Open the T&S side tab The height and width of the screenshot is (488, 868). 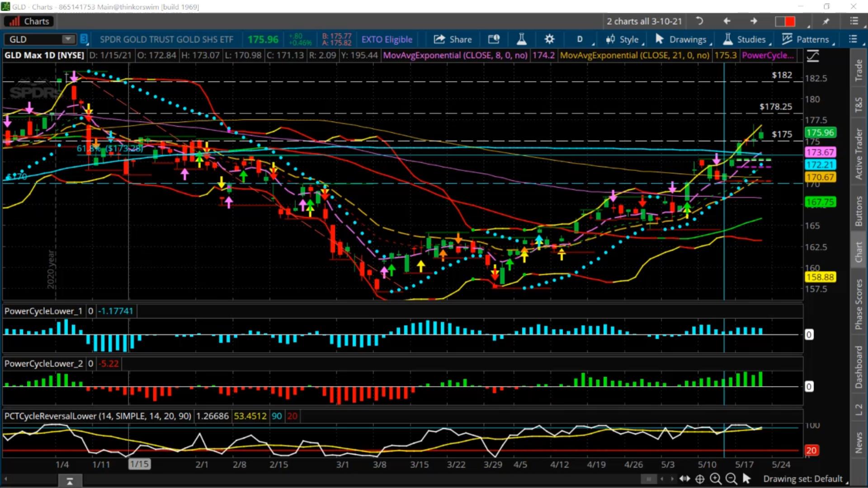(x=858, y=105)
